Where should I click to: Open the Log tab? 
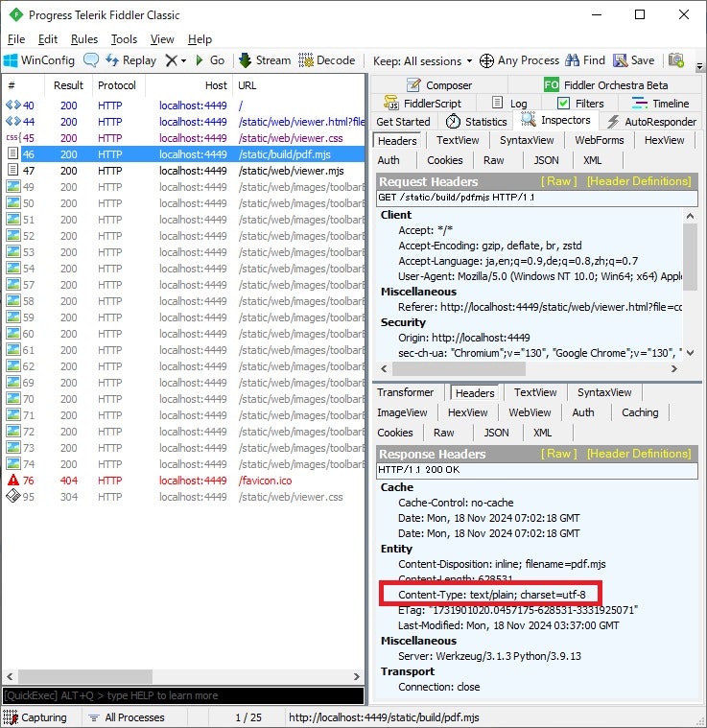(509, 104)
